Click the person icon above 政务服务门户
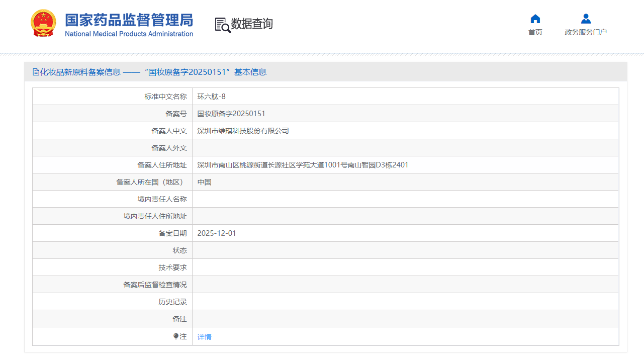Screen dimensions: 644x359 click(585, 19)
